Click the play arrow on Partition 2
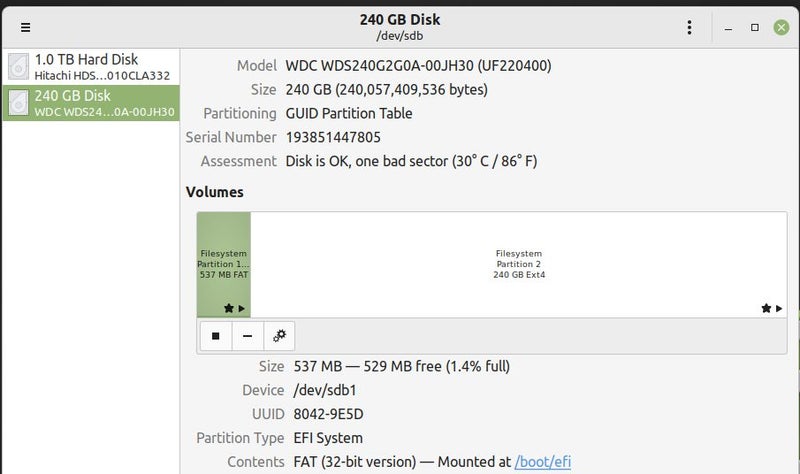This screenshot has height=474, width=800. [x=779, y=308]
